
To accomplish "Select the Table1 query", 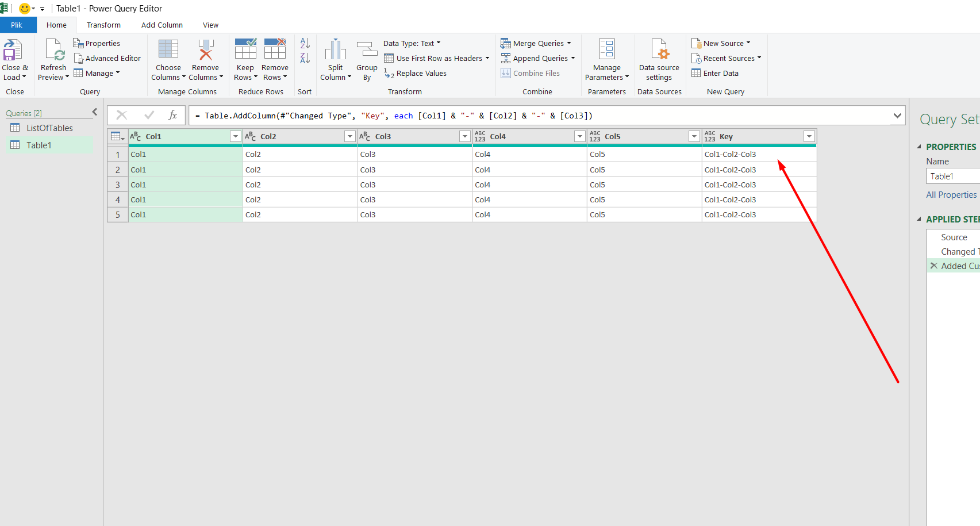I will (49, 145).
